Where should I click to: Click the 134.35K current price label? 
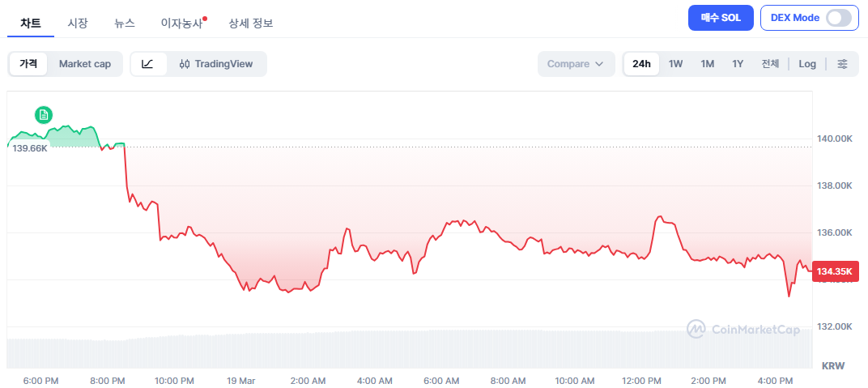tap(836, 272)
